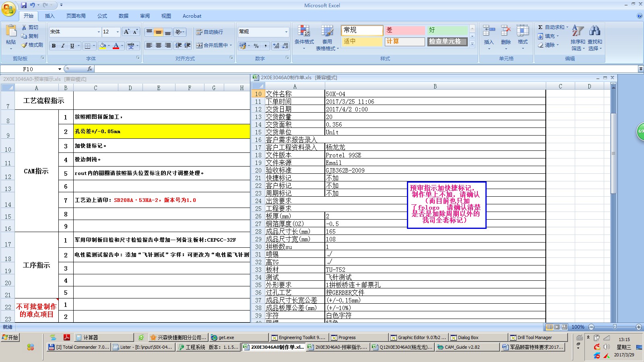Toggle center horizontal alignment

159,45
